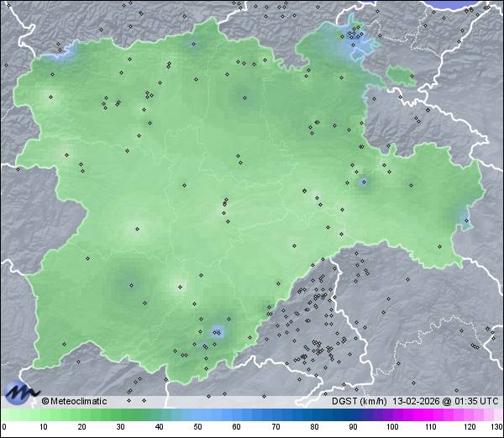This screenshot has width=504, height=438.
Task: Select the 100 km/h legend label
Action: pos(392,427)
